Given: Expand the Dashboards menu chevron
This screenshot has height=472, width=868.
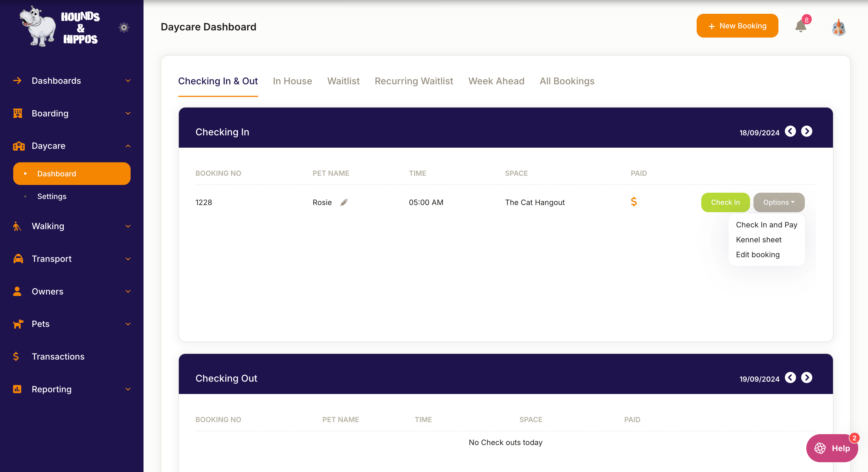Looking at the screenshot, I should [128, 81].
